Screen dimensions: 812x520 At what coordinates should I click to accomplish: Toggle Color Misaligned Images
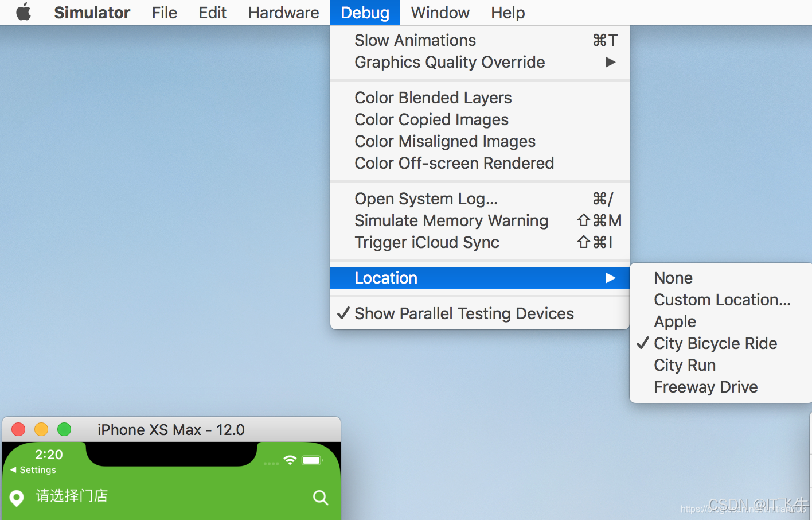[x=480, y=141]
